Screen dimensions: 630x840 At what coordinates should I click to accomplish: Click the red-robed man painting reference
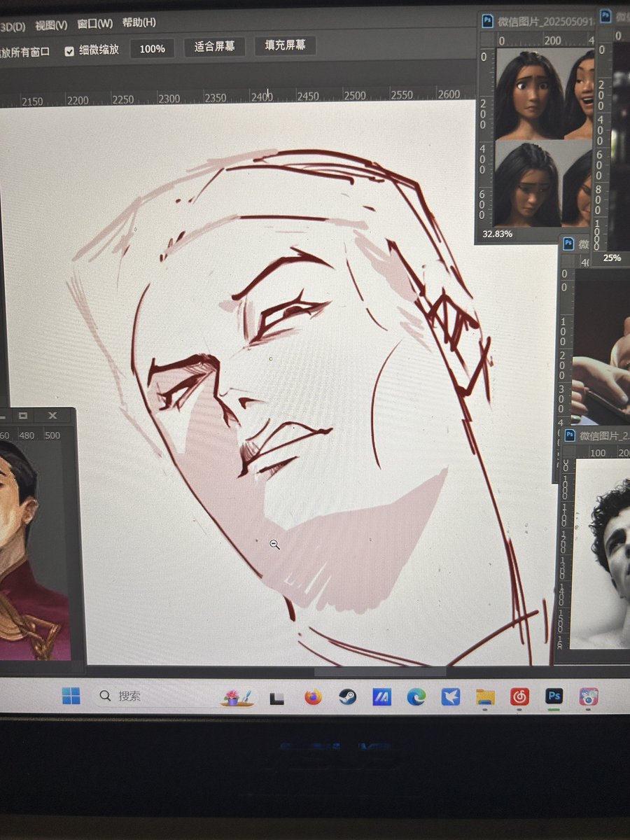35,551
